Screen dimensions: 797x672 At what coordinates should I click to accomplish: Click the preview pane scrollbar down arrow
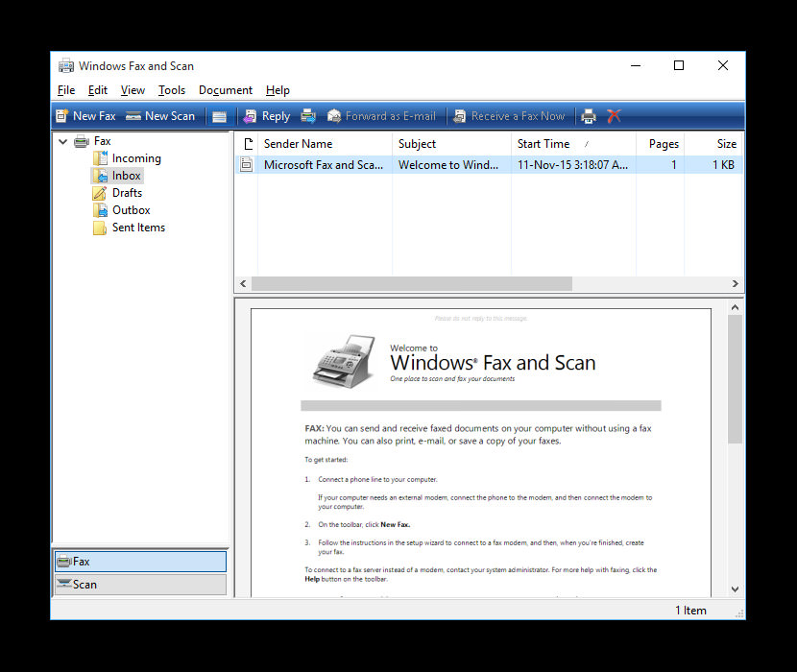coord(735,588)
